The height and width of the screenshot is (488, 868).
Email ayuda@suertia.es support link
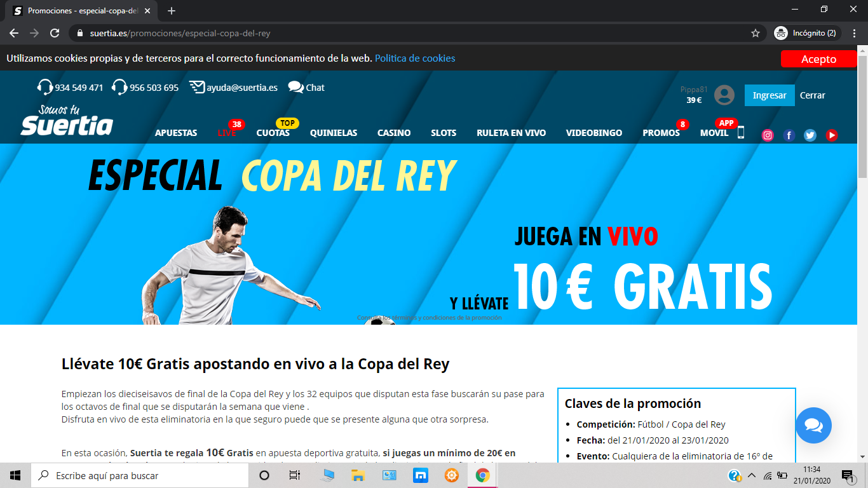click(x=233, y=88)
